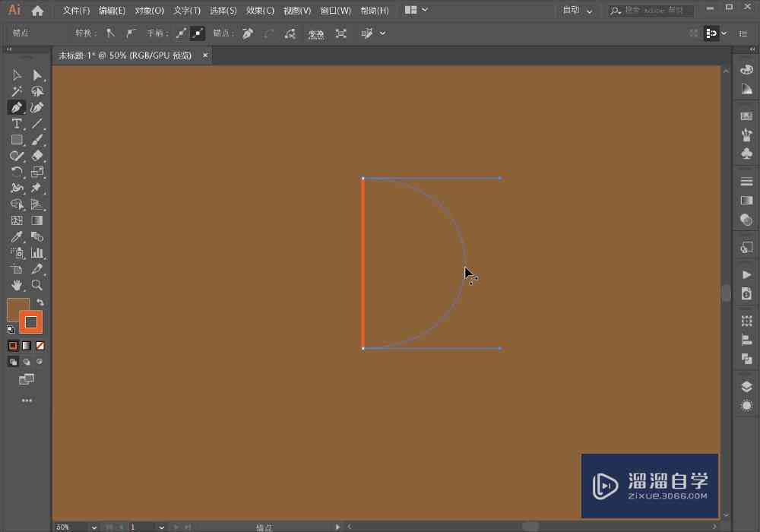Open the 效果(C) menu
The width and height of the screenshot is (760, 532).
[260, 10]
